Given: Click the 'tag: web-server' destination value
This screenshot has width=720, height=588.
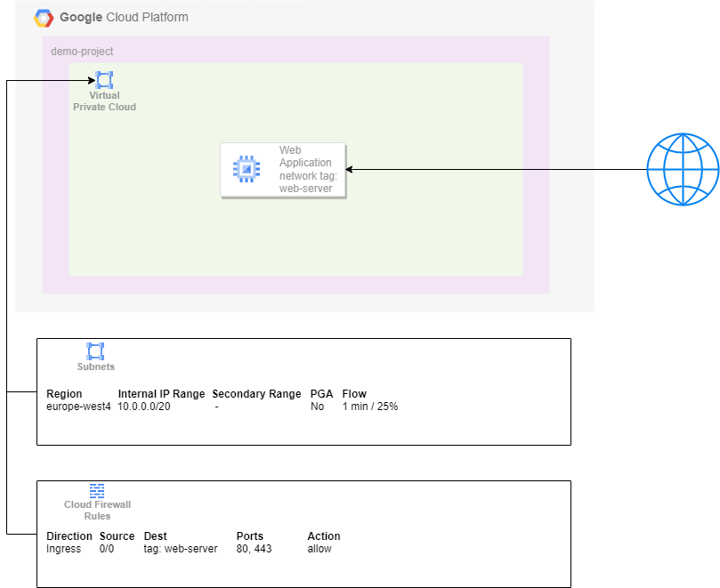Looking at the screenshot, I should coord(181,549).
